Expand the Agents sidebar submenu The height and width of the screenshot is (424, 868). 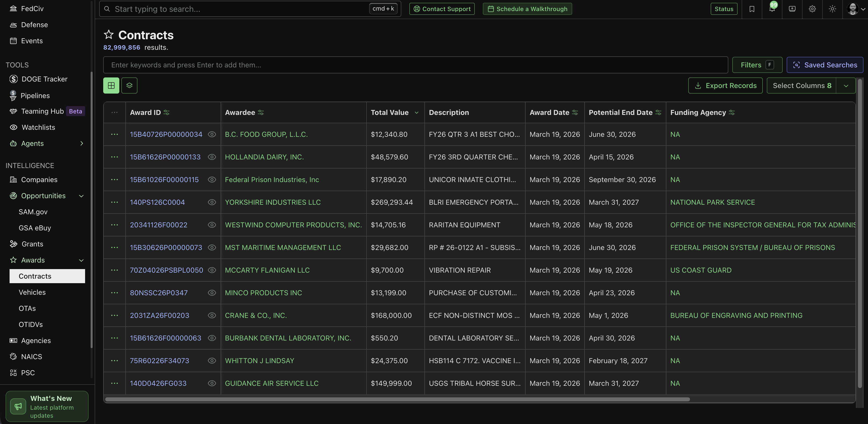81,143
